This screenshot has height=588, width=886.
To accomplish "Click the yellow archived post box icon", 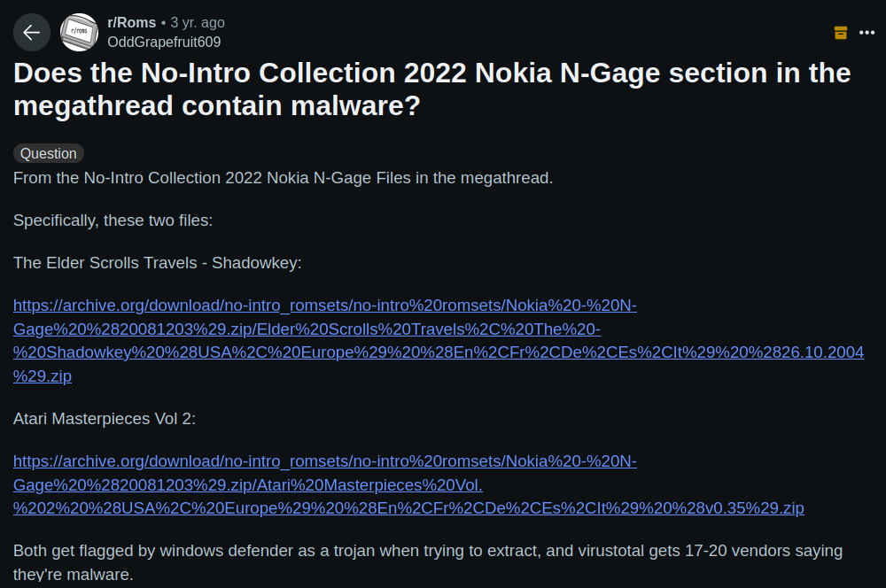I will [x=840, y=33].
